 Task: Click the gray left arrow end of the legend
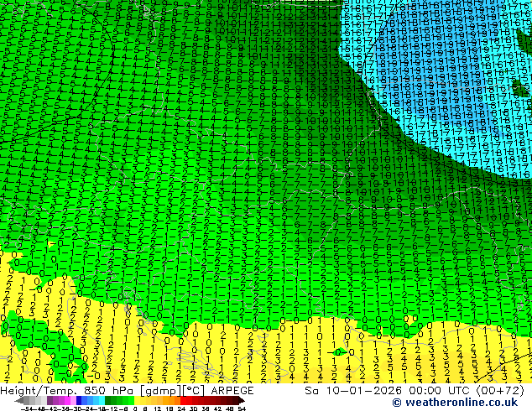coord(19,400)
